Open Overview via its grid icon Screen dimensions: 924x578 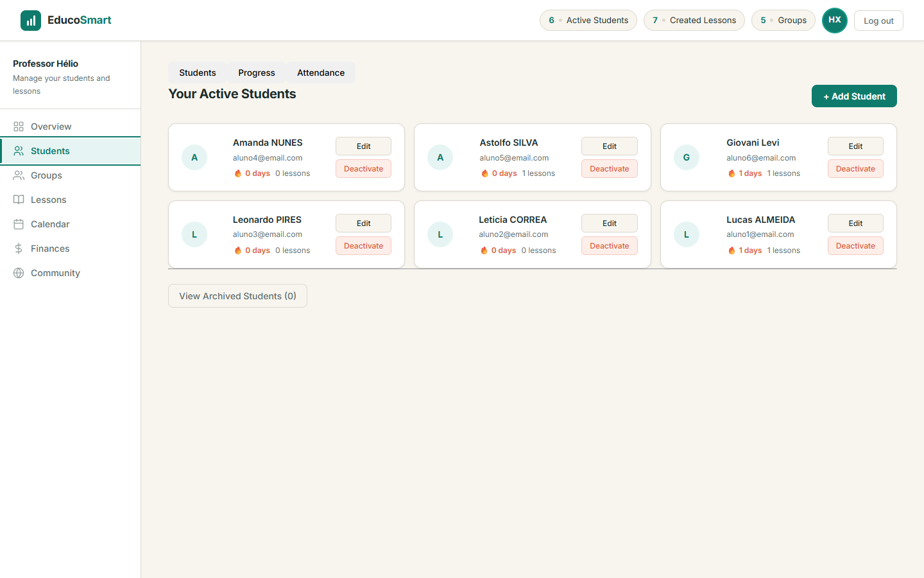pos(19,127)
